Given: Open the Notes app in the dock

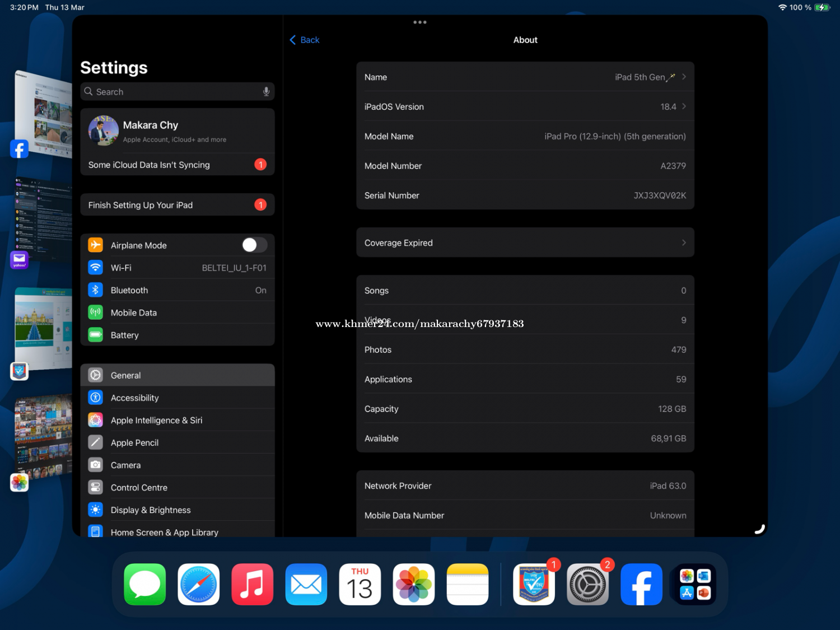Looking at the screenshot, I should pyautogui.click(x=468, y=585).
